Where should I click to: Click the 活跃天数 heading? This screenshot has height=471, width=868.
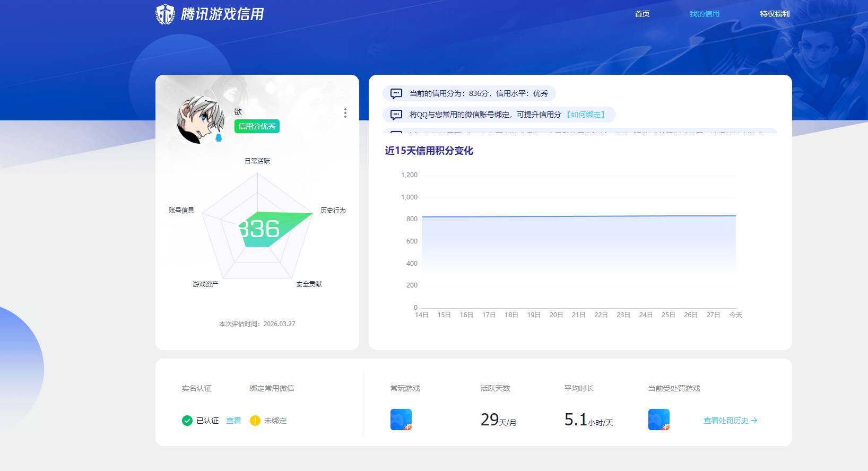pyautogui.click(x=495, y=389)
